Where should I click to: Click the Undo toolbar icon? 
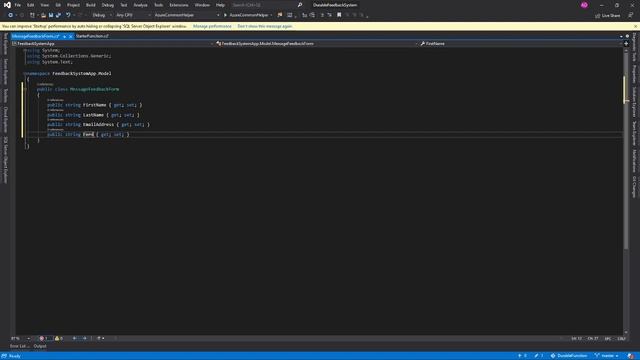[x=68, y=15]
